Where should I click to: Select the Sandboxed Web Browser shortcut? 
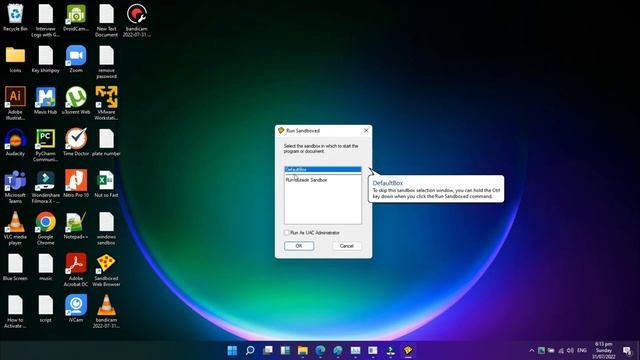pos(106,270)
